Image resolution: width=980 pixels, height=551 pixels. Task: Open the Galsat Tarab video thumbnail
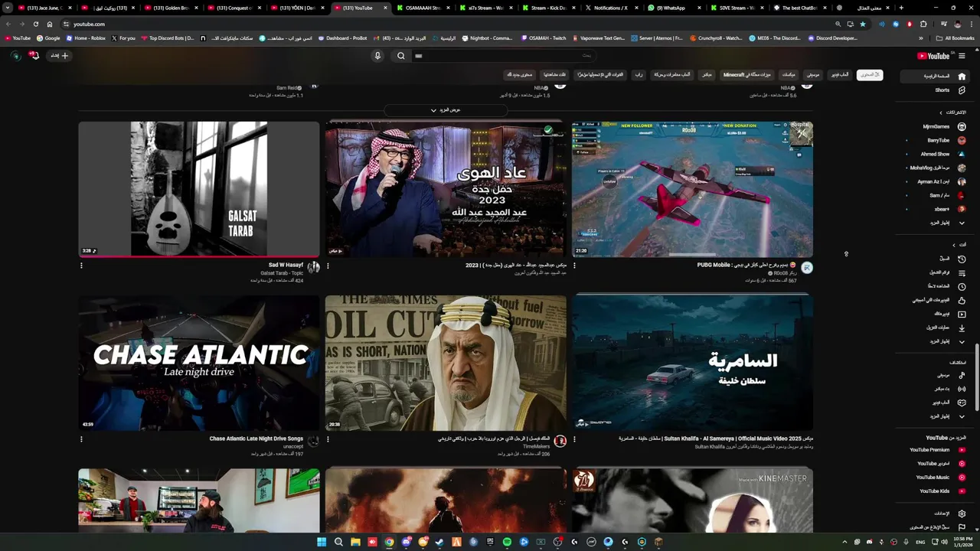(198, 188)
